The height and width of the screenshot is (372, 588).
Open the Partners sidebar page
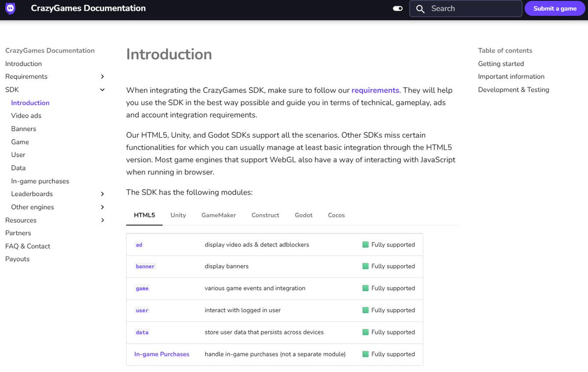(18, 233)
